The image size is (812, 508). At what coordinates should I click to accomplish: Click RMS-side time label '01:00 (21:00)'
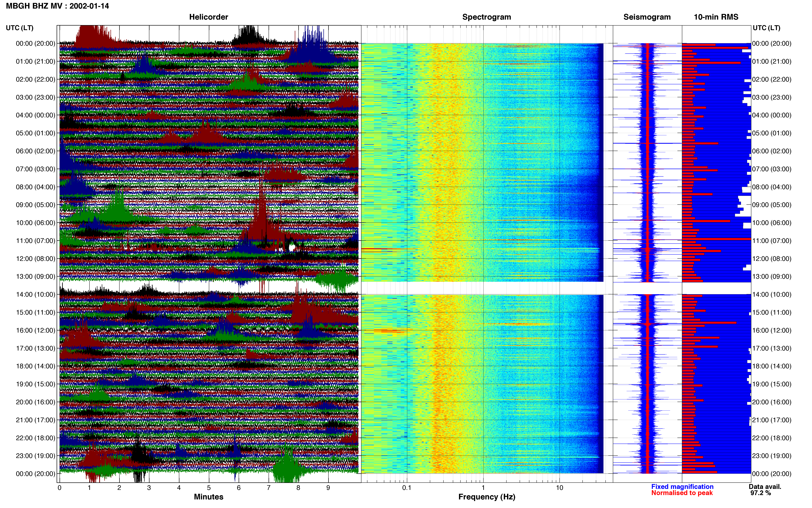click(x=772, y=61)
